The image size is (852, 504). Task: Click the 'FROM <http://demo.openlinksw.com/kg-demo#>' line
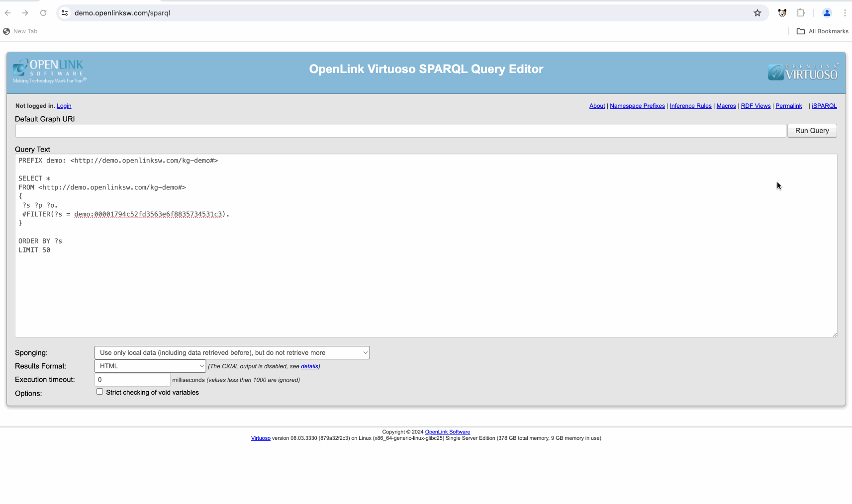[102, 187]
